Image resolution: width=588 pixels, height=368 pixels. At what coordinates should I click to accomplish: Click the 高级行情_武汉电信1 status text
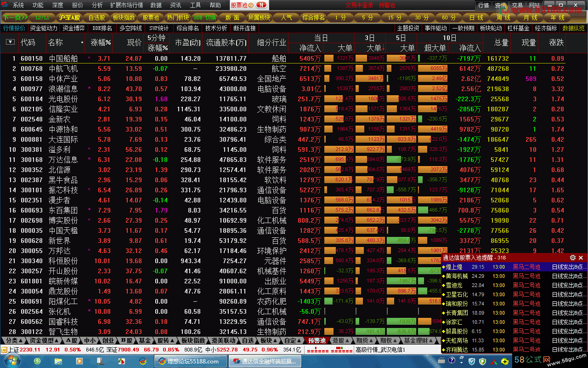[x=380, y=350]
